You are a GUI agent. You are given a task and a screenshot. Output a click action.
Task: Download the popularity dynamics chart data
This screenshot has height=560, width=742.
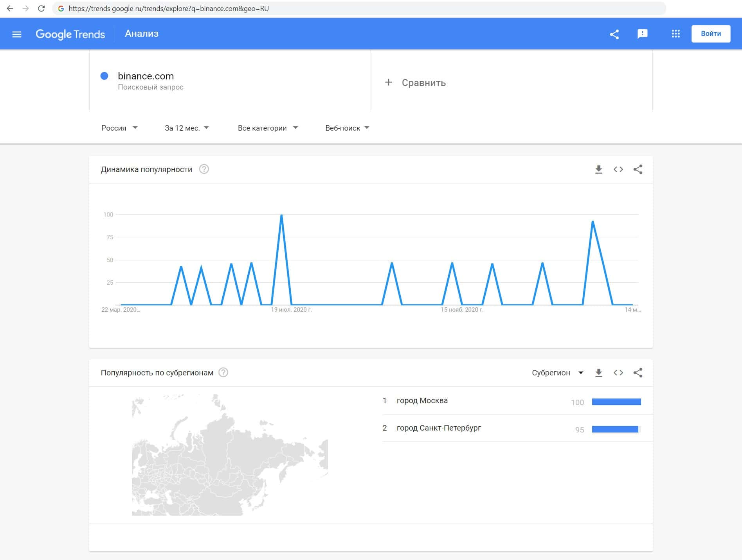(598, 169)
